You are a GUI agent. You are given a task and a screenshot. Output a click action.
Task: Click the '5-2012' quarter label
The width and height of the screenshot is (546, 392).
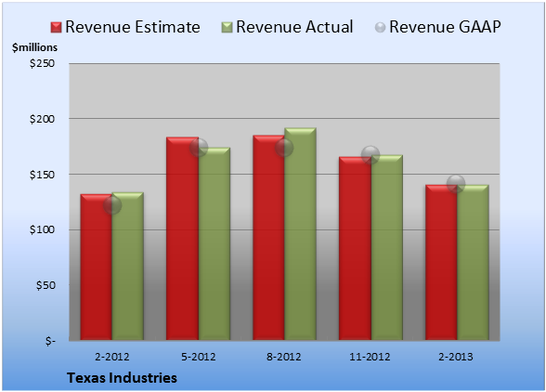[x=199, y=357]
